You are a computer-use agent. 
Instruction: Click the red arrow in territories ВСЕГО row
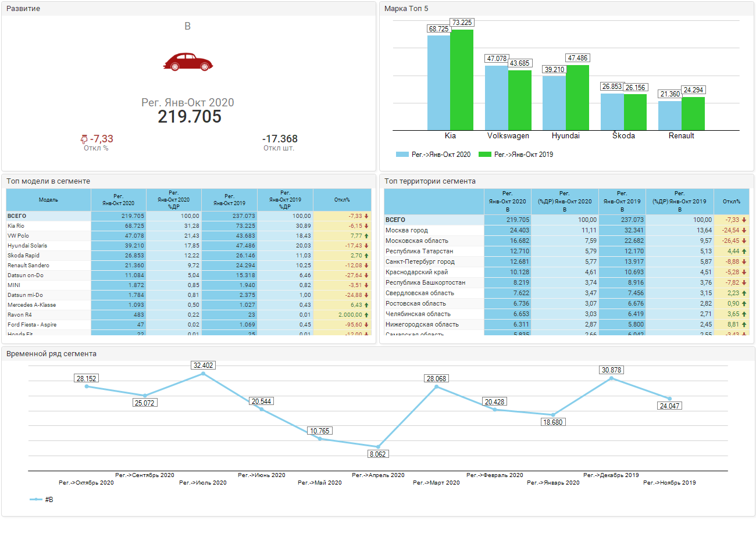point(744,220)
